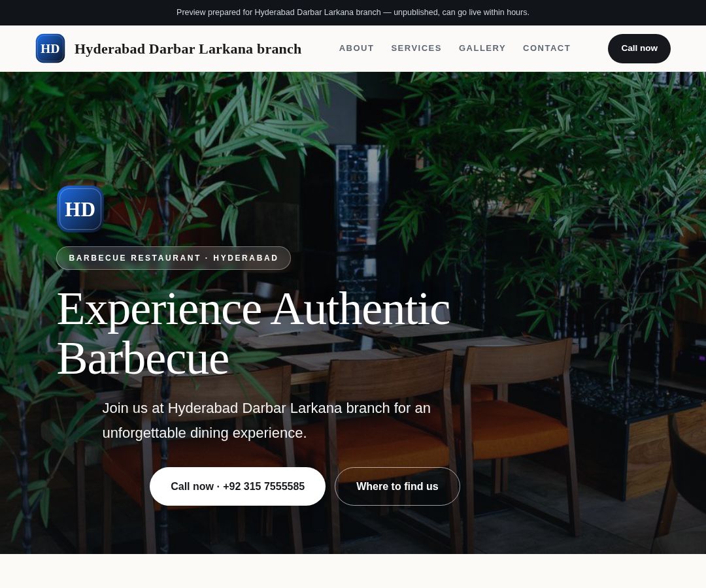
Task: Click the Hyderabad Darbar Larkana branch site title
Action: [188, 48]
